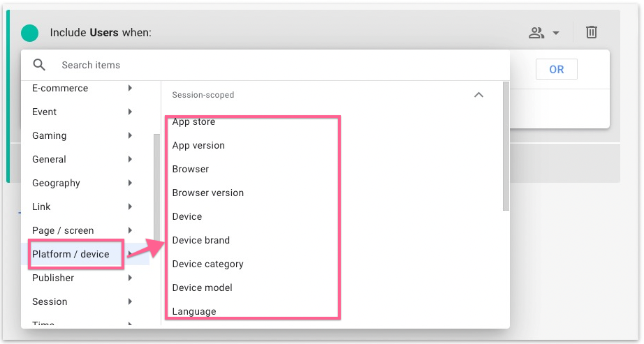Collapse the Session-scoped section chevron
Screen dimensions: 644x344
pos(478,95)
